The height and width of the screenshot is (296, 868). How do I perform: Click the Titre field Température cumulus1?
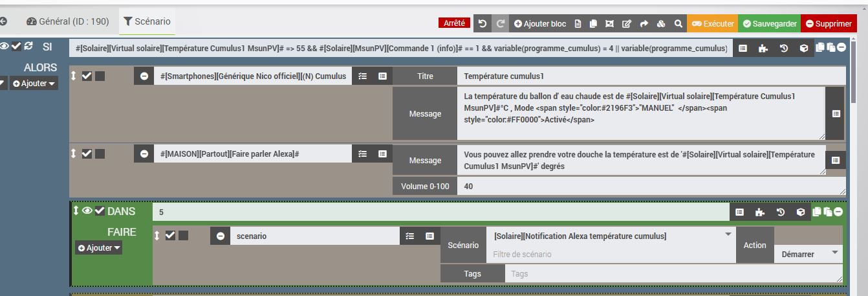(651, 76)
